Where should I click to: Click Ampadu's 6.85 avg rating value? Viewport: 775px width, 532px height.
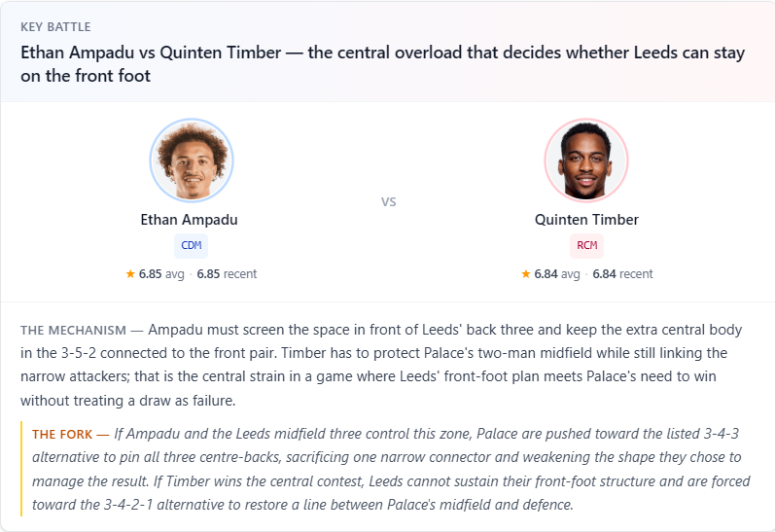click(x=161, y=274)
